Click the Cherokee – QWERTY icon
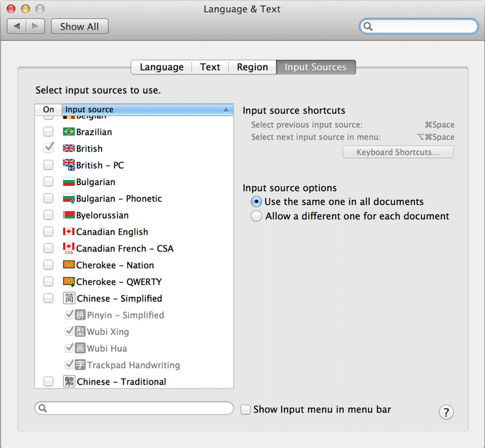 (x=69, y=282)
